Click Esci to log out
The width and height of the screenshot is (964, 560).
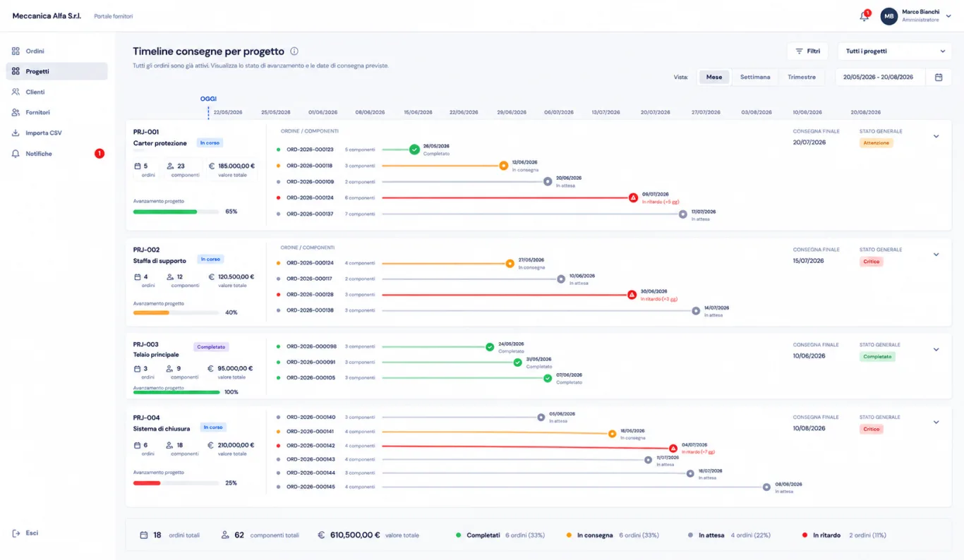[x=25, y=533]
